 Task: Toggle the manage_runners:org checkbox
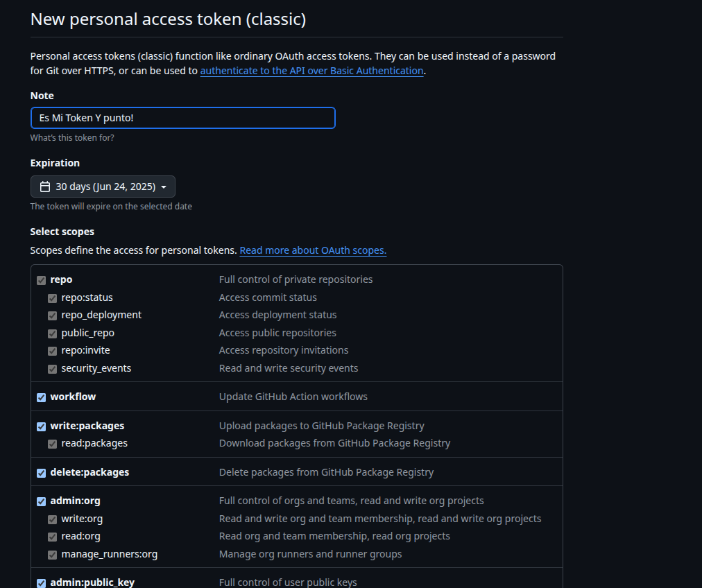tap(53, 555)
